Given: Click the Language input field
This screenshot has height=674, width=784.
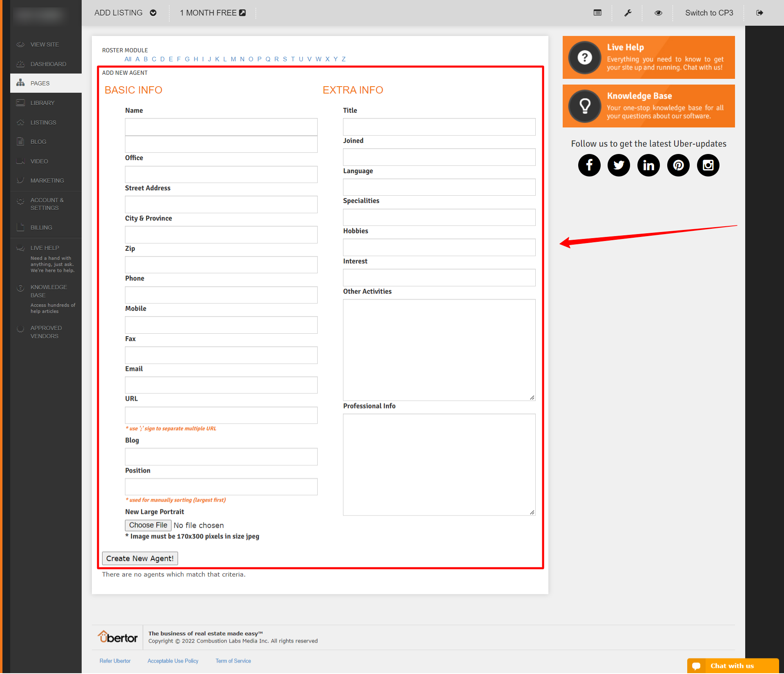Looking at the screenshot, I should click(x=439, y=187).
